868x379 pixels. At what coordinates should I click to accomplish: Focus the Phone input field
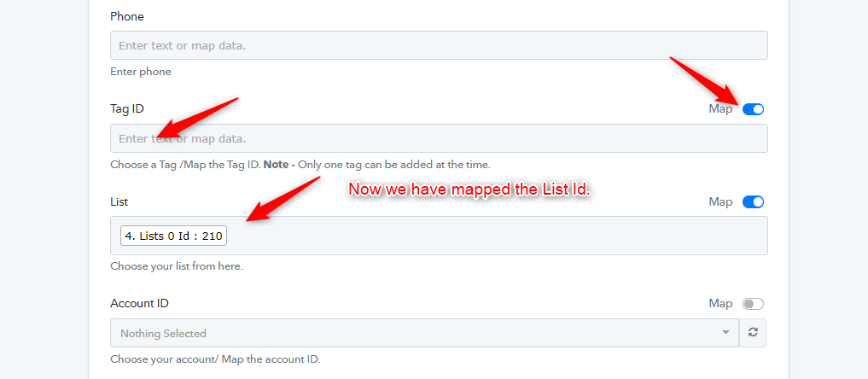439,45
